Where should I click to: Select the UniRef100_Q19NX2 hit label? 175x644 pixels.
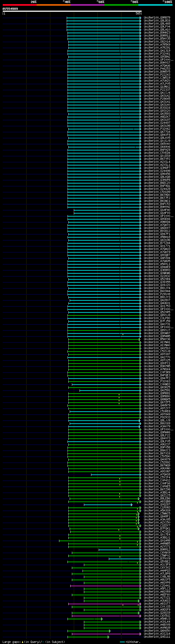[x=157, y=87]
